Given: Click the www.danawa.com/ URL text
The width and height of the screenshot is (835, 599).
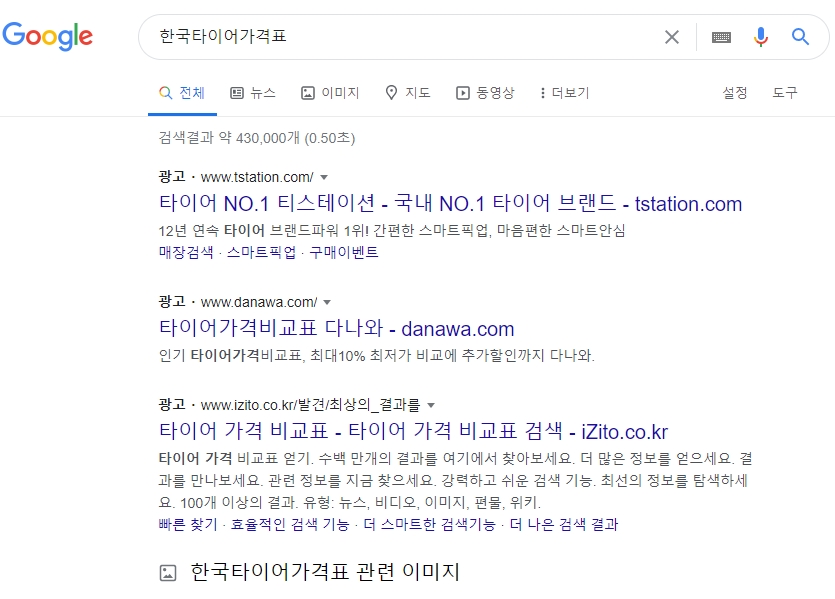Looking at the screenshot, I should pyautogui.click(x=259, y=302).
